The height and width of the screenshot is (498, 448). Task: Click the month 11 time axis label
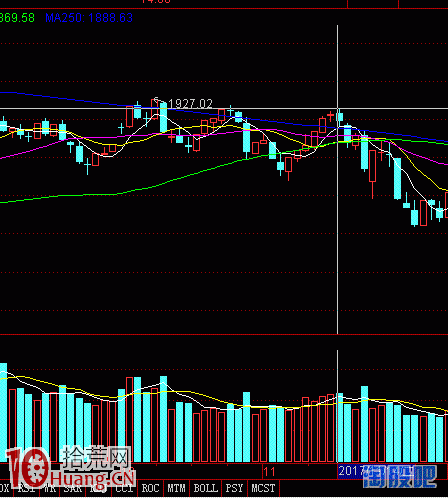click(x=269, y=472)
